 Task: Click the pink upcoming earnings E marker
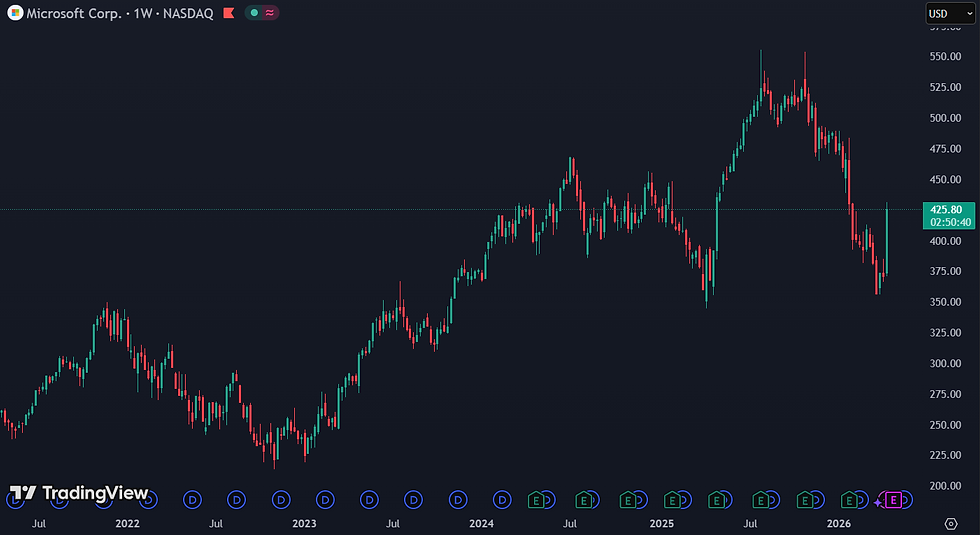click(x=894, y=500)
